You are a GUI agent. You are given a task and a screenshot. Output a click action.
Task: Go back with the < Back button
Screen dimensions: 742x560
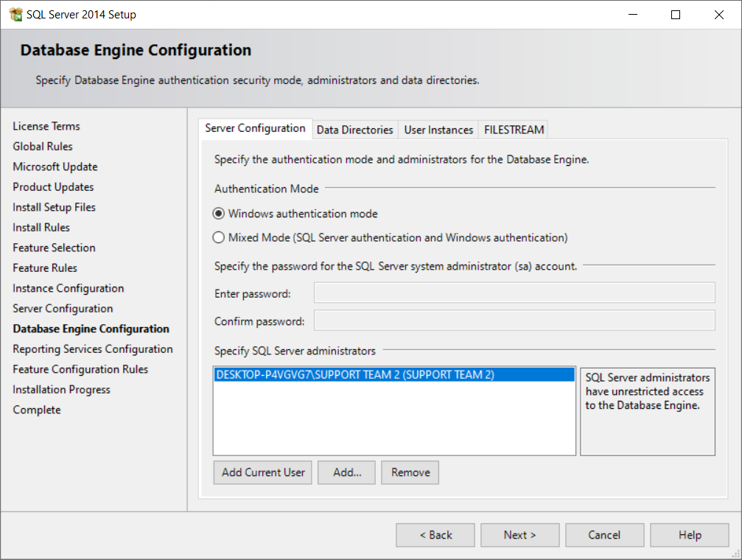coord(435,535)
